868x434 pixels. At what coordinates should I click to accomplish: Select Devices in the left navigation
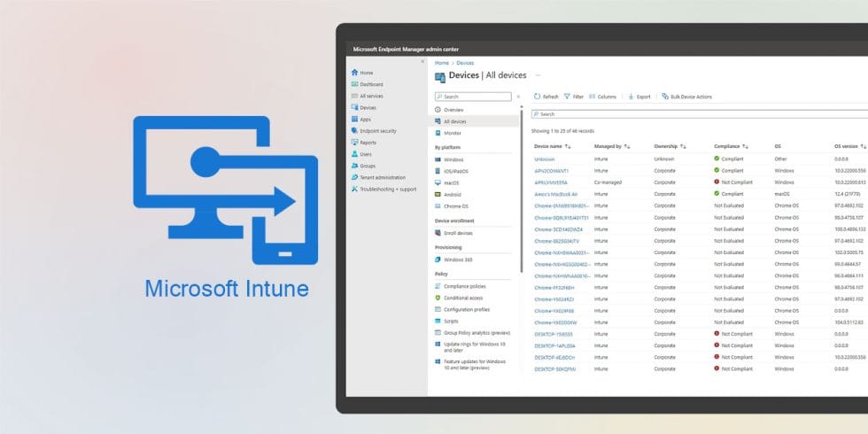click(x=364, y=107)
